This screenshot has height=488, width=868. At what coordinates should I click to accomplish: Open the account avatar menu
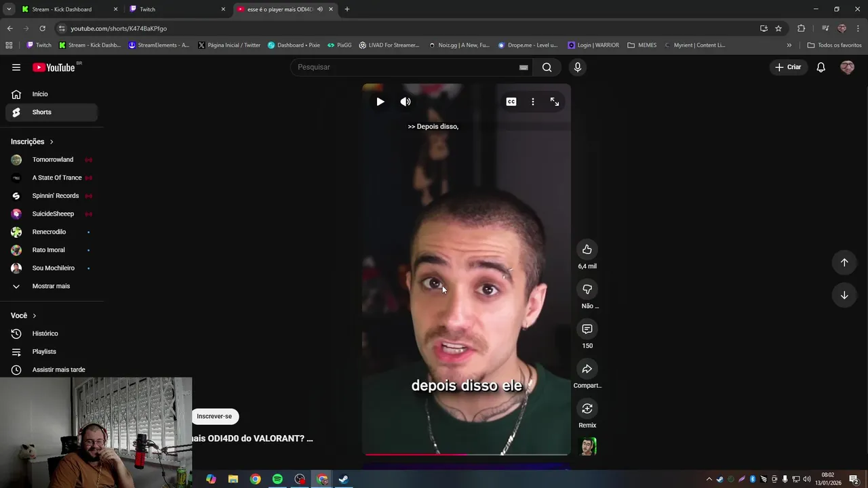tap(847, 67)
